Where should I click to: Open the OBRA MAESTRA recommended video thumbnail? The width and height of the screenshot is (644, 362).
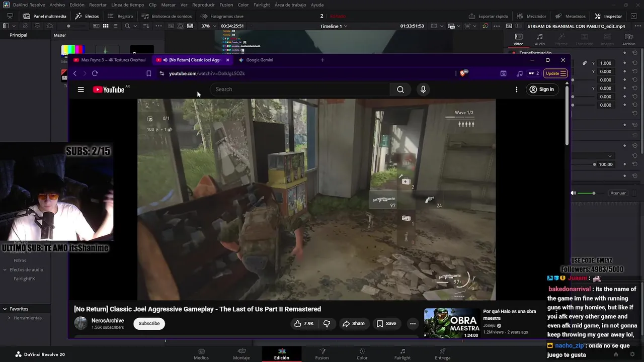[452, 323]
